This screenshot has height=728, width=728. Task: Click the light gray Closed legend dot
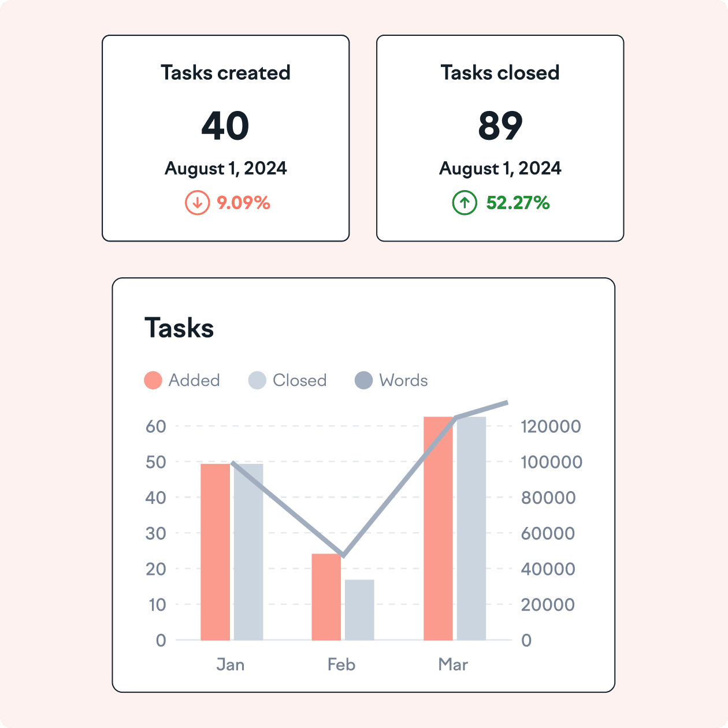coord(257,380)
